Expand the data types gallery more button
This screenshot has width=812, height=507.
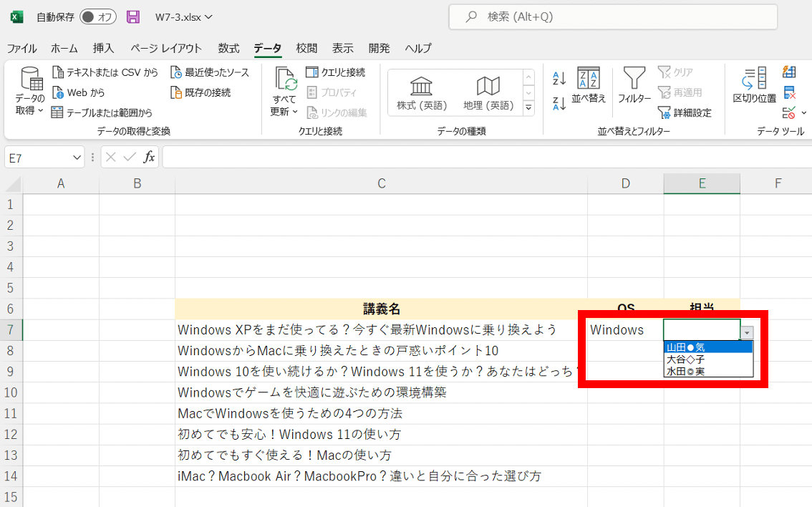pyautogui.click(x=528, y=107)
